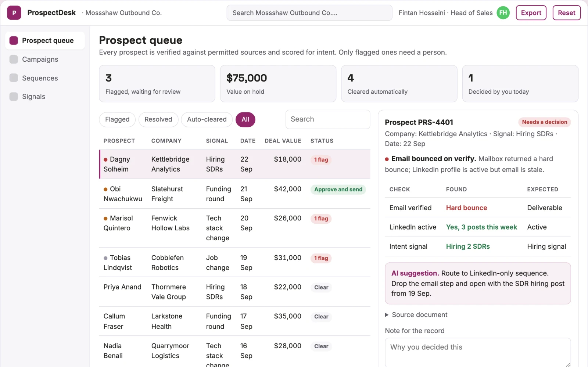Select the Auto-cleared filter
The height and width of the screenshot is (367, 588).
coord(207,119)
